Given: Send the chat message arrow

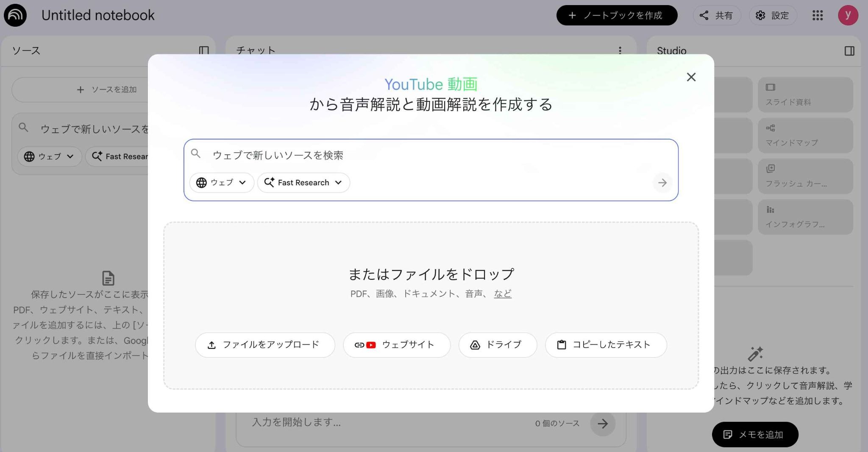Looking at the screenshot, I should coord(603,423).
